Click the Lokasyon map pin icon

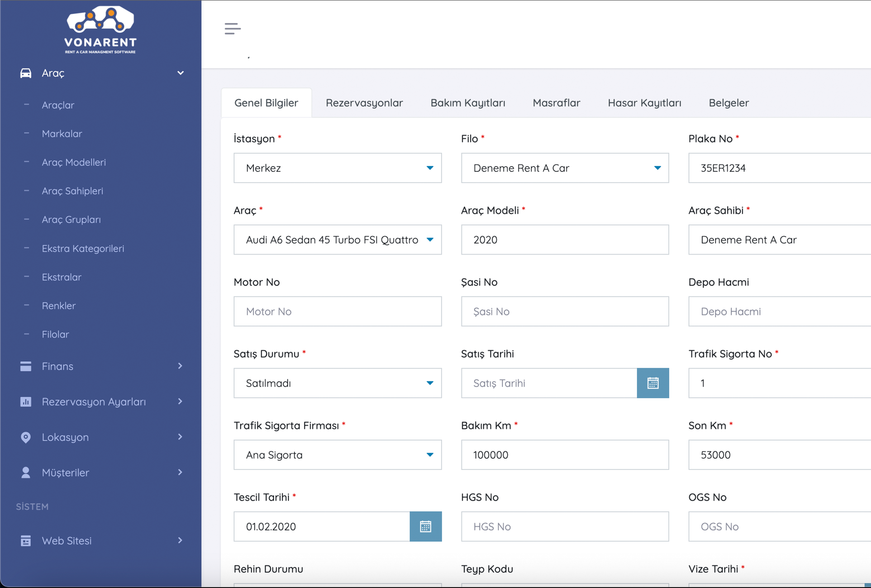pyautogui.click(x=25, y=437)
